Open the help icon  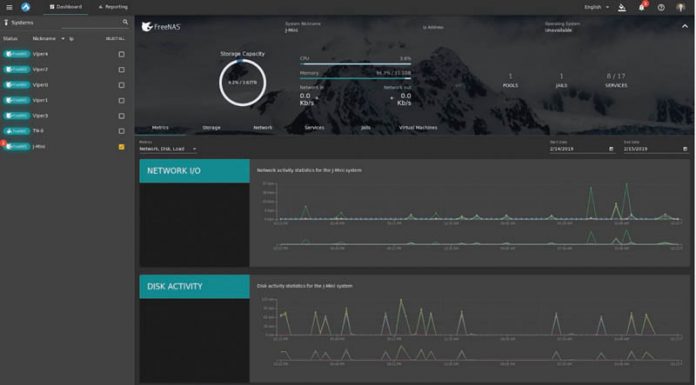click(661, 7)
